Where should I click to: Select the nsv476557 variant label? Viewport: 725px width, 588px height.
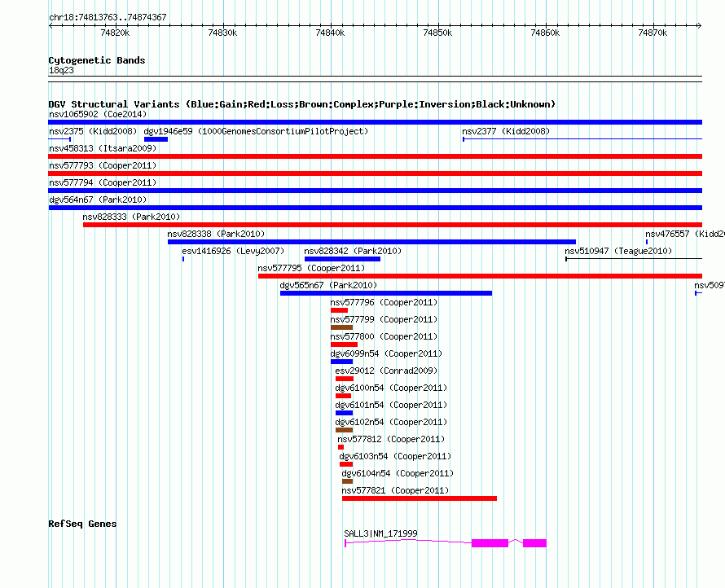coord(685,234)
